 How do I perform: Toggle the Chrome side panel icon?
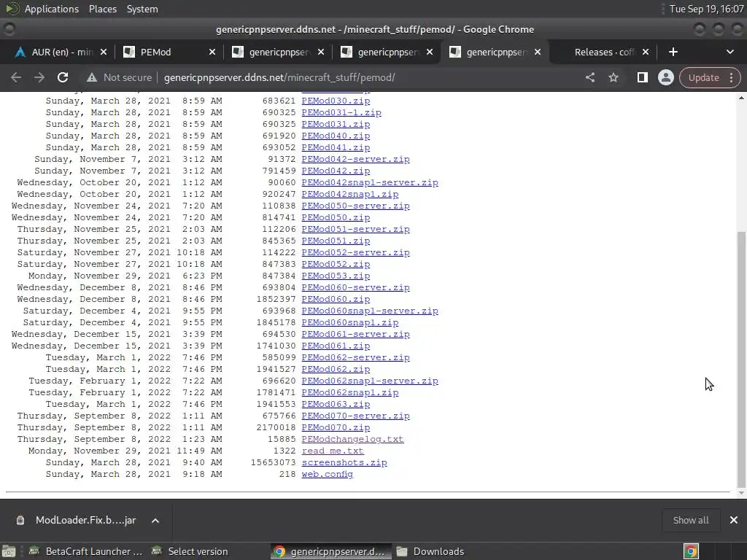[642, 77]
